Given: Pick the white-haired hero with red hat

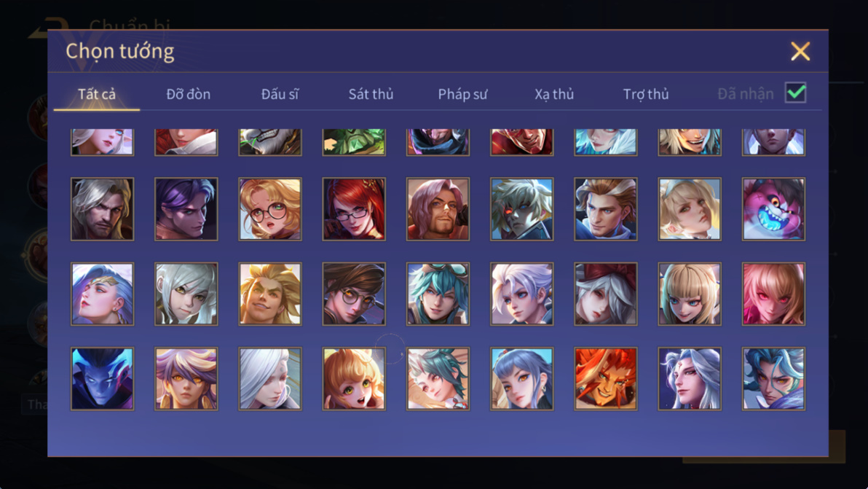Looking at the screenshot, I should click(606, 294).
